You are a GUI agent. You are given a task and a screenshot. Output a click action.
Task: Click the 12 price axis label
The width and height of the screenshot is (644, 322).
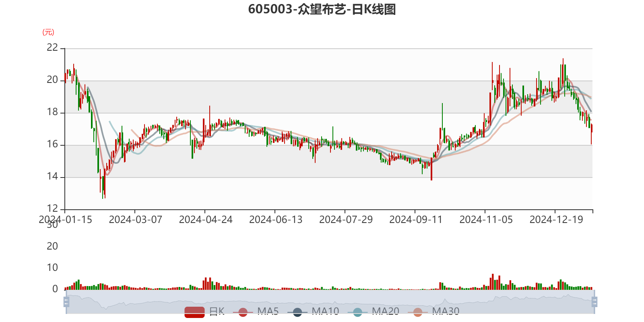(52, 208)
